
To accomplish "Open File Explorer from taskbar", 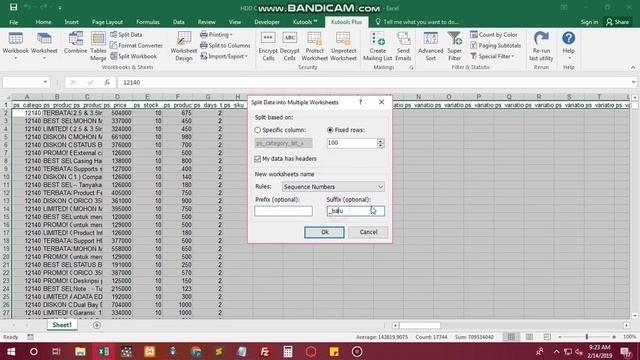I will click(80, 351).
